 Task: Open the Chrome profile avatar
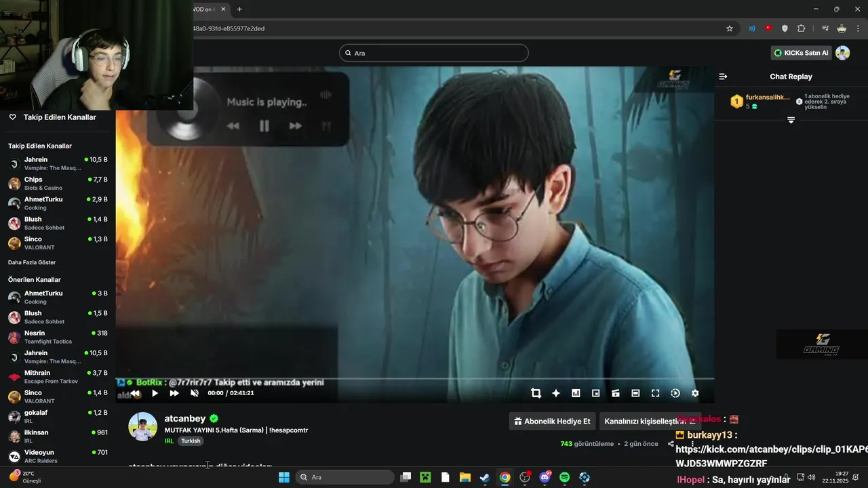point(842,28)
